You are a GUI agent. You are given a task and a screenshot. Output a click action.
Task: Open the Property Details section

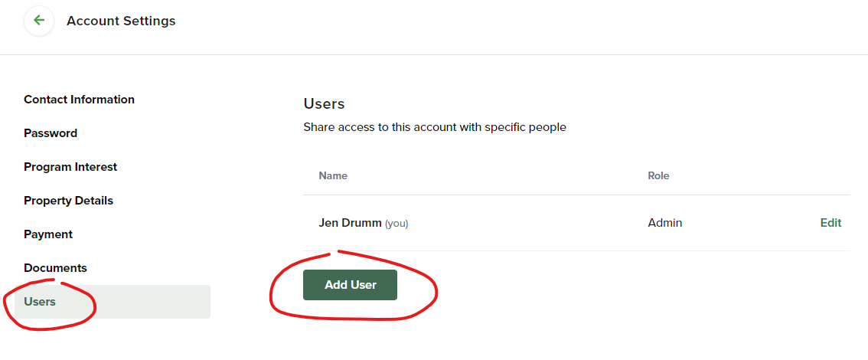click(69, 201)
